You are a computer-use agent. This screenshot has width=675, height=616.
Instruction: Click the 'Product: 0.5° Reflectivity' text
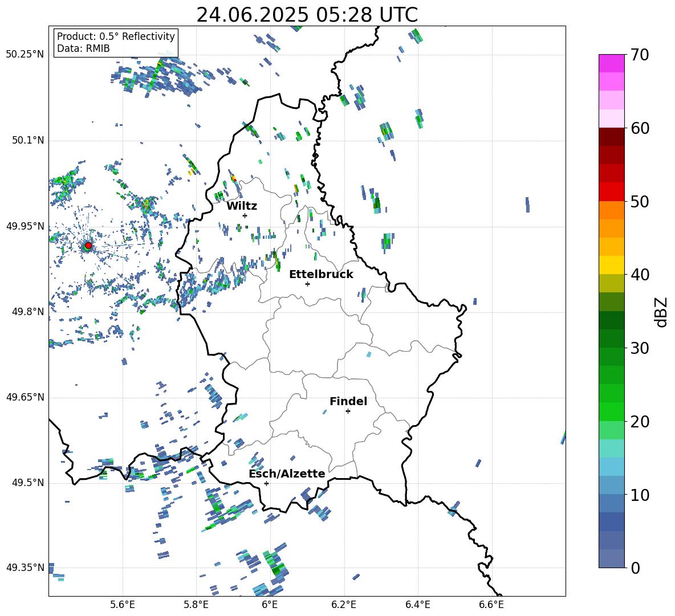[x=116, y=36]
